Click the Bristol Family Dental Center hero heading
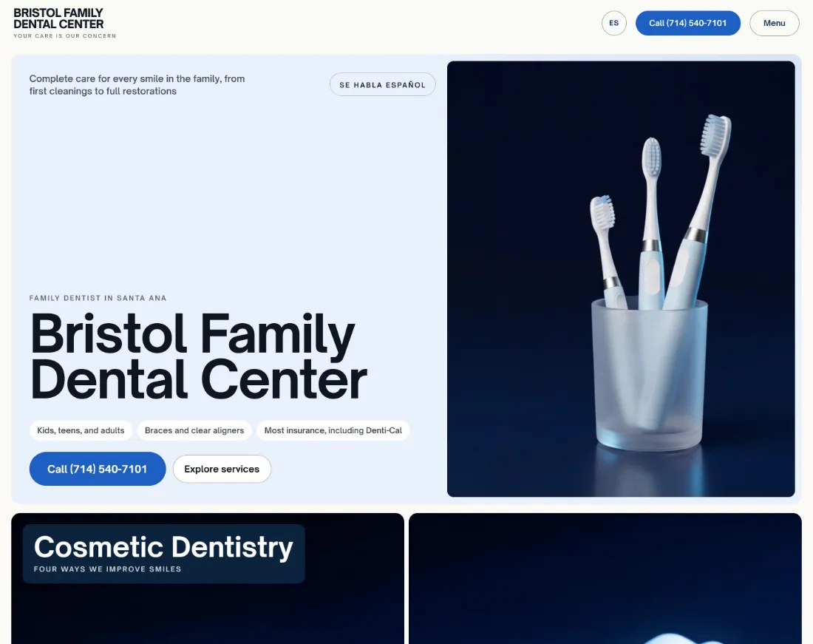813x644 pixels. 199,356
